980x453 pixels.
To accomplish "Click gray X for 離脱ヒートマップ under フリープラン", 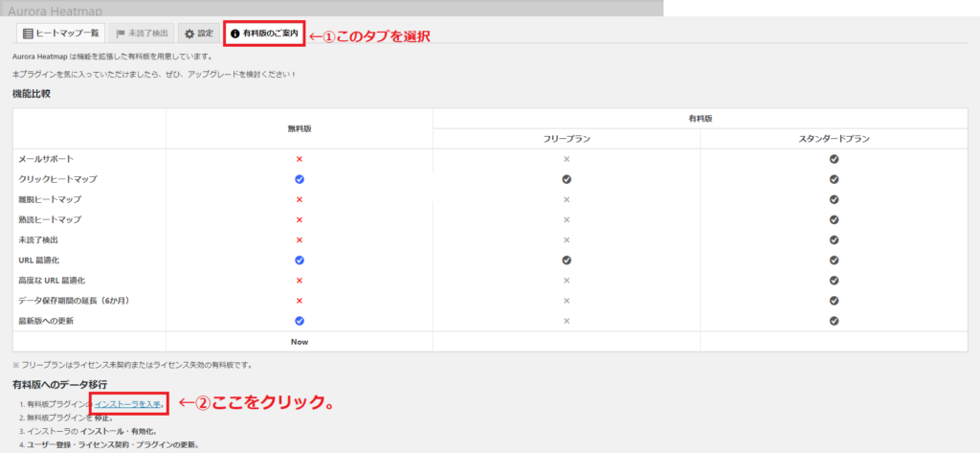I will [x=567, y=199].
